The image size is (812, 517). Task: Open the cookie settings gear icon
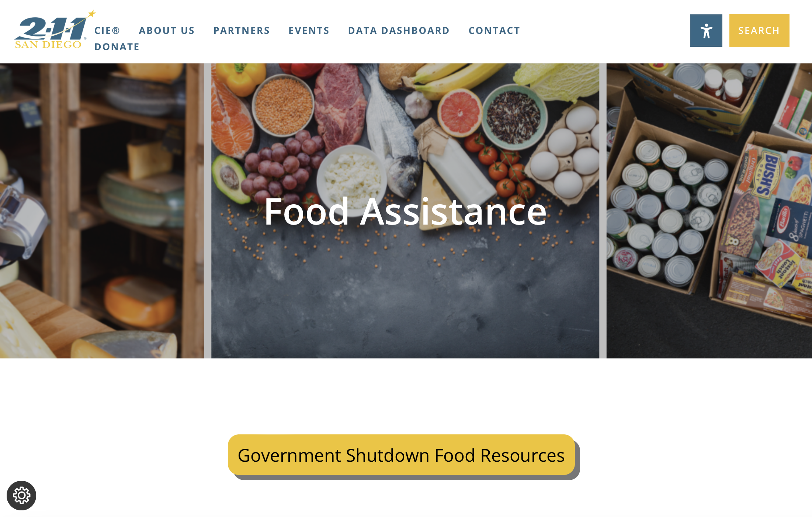pyautogui.click(x=21, y=495)
